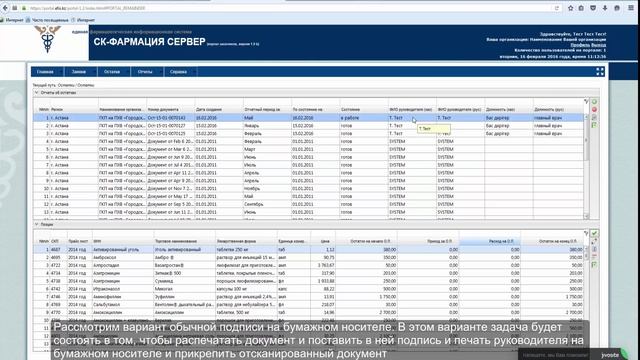Image resolution: width=640 pixels, height=360 pixels.
Task: Click the green export icon in positions toolbar
Action: tap(594, 265)
